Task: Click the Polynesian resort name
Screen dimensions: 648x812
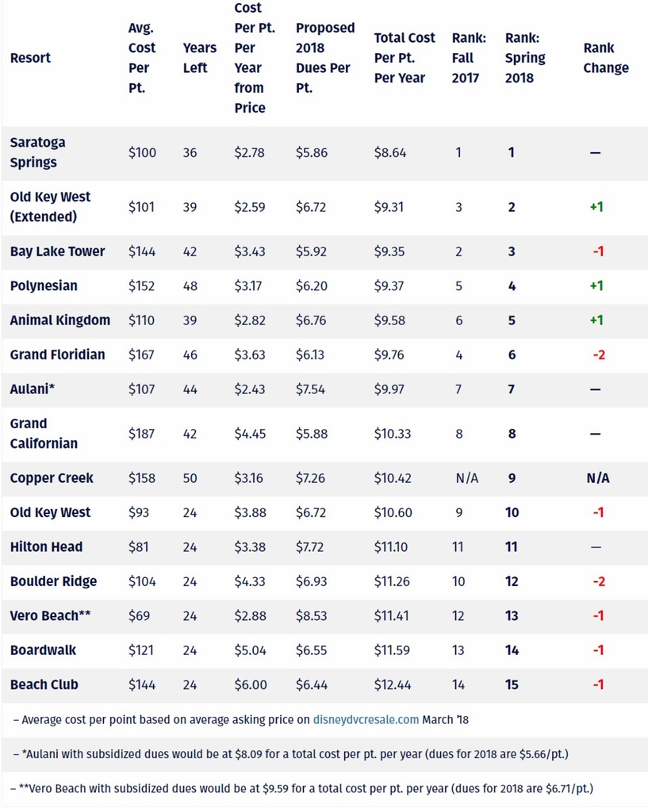Action: [x=44, y=285]
